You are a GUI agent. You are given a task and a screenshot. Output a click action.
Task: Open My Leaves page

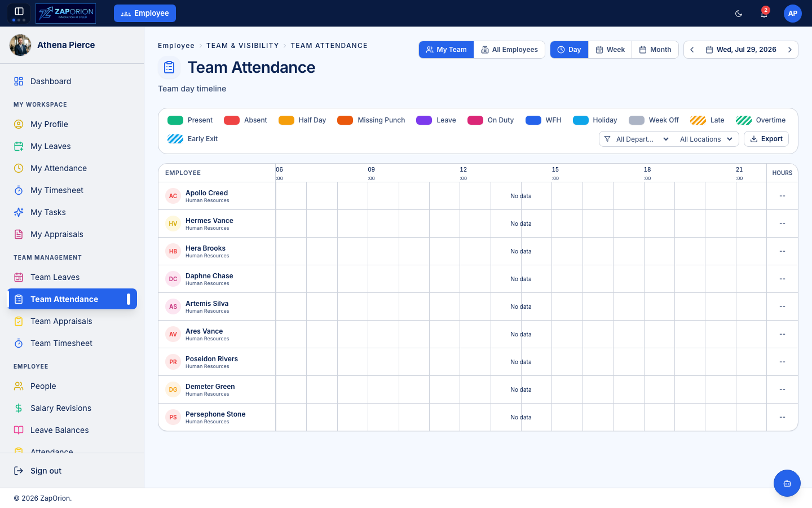tap(72, 146)
